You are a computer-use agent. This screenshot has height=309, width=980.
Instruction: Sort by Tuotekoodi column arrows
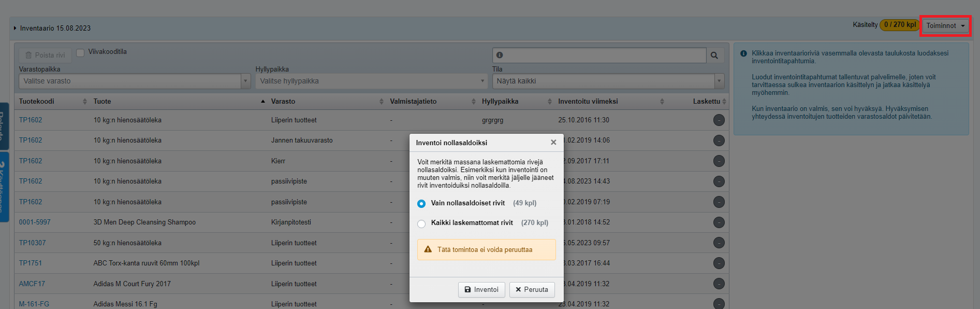85,102
